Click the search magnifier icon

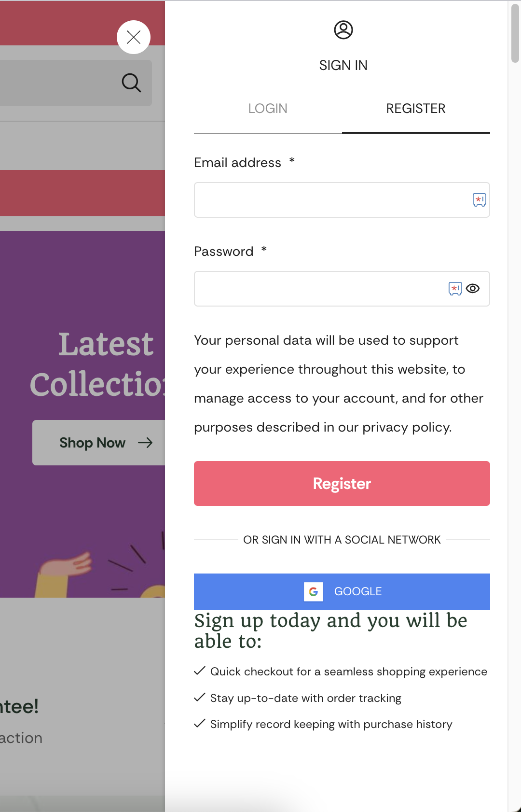[x=131, y=83]
